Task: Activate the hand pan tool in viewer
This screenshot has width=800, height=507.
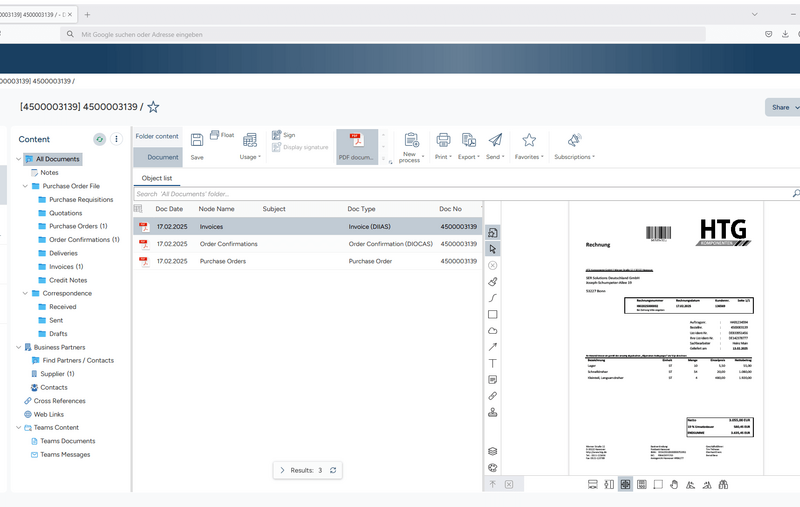Action: click(x=674, y=484)
